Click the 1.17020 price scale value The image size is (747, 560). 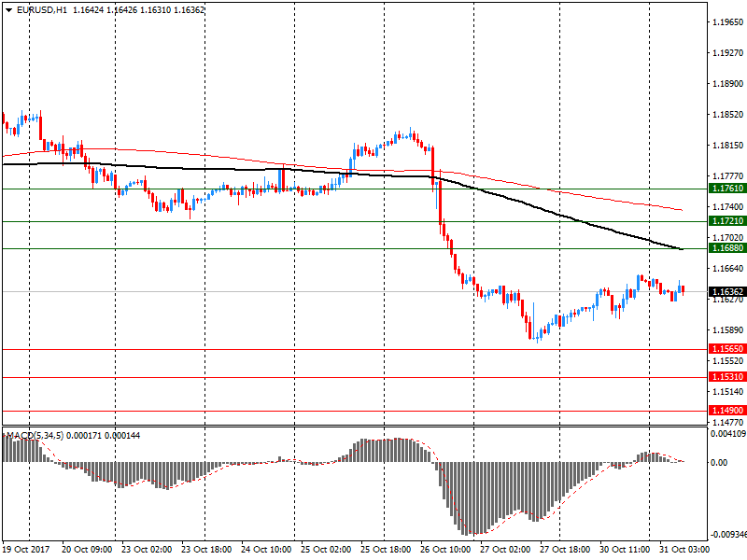tap(728, 238)
